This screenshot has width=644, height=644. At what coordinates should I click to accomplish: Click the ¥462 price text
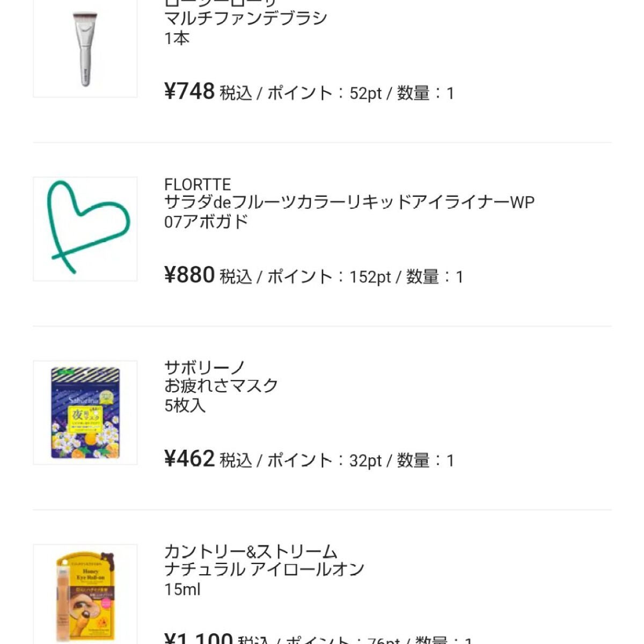pos(189,459)
